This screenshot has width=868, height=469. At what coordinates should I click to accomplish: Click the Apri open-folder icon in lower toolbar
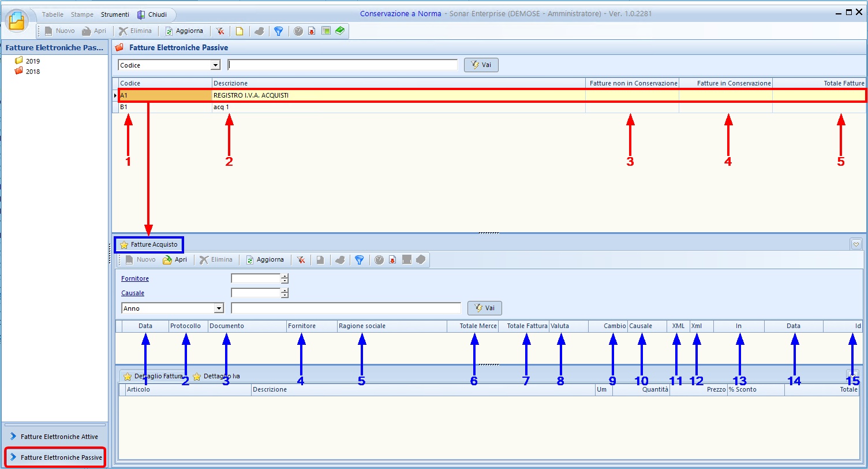click(x=175, y=260)
